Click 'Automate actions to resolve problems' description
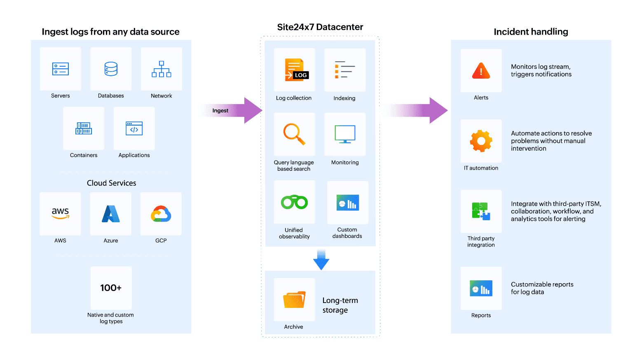Image resolution: width=644 pixels, height=361 pixels. tap(551, 141)
